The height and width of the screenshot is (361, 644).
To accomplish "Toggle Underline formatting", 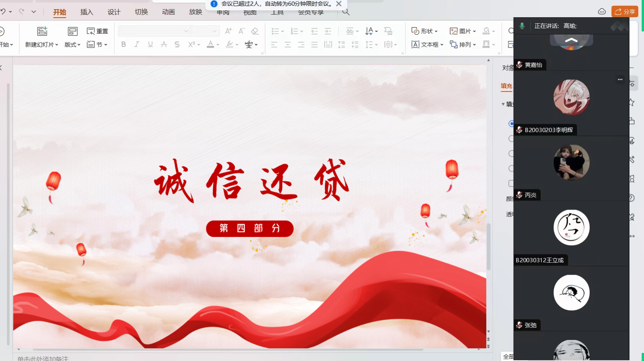I will pyautogui.click(x=150, y=44).
